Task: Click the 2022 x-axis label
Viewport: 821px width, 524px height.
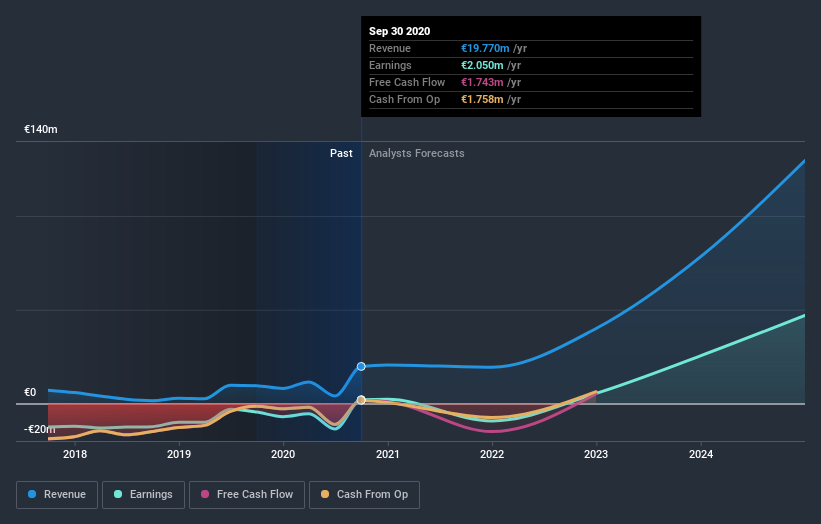Action: [492, 454]
